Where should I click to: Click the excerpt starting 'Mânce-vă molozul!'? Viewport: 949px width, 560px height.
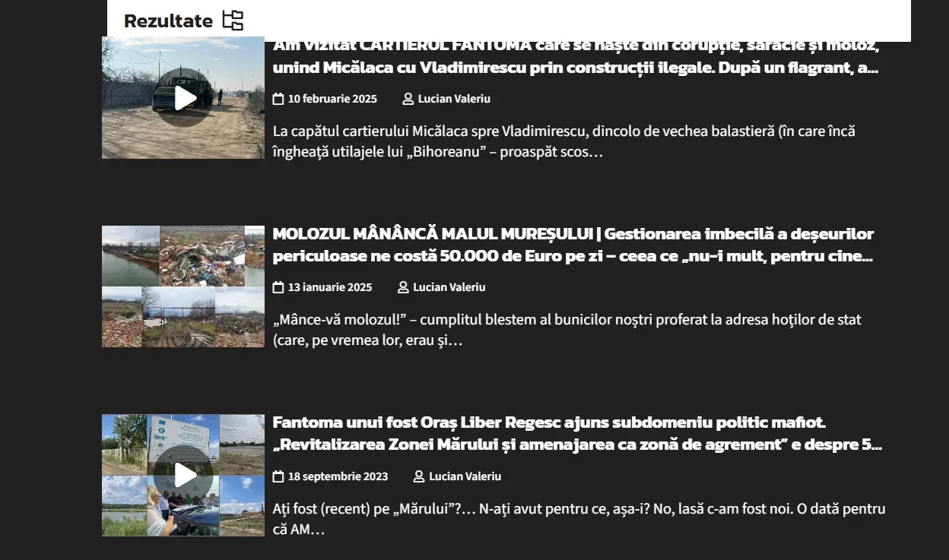click(x=567, y=330)
